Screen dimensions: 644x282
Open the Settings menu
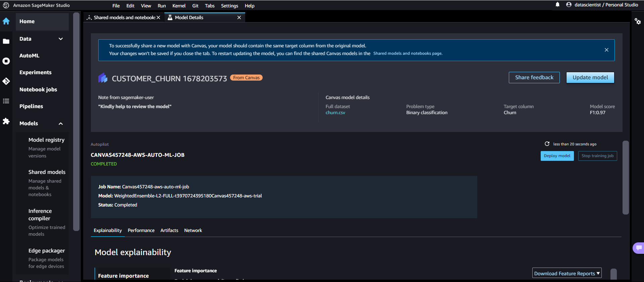point(229,6)
